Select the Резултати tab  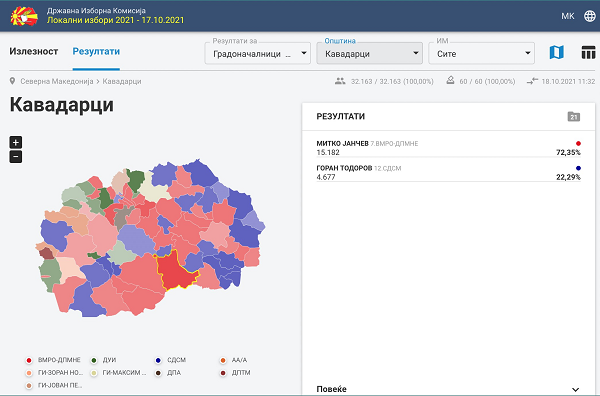[x=96, y=51]
